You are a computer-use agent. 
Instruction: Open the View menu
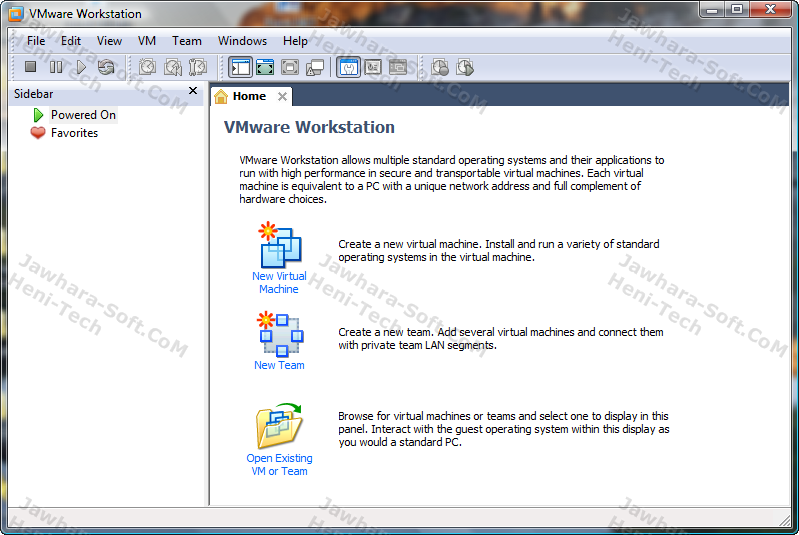[109, 41]
